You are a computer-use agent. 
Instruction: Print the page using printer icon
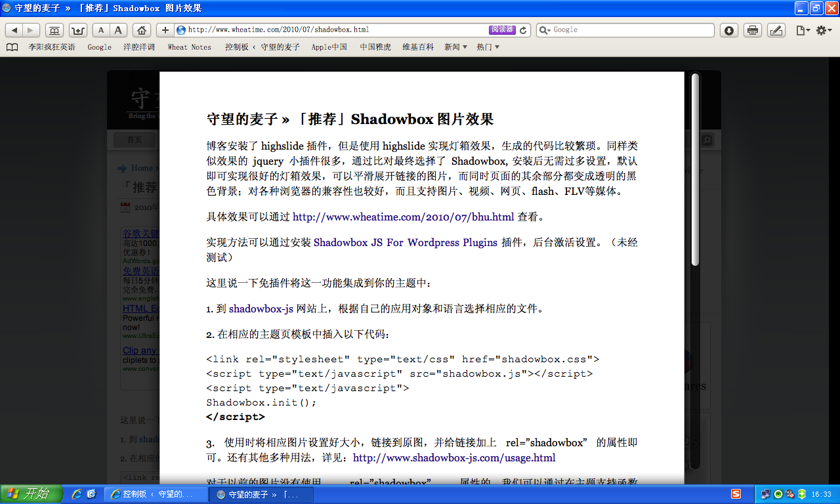pyautogui.click(x=753, y=30)
